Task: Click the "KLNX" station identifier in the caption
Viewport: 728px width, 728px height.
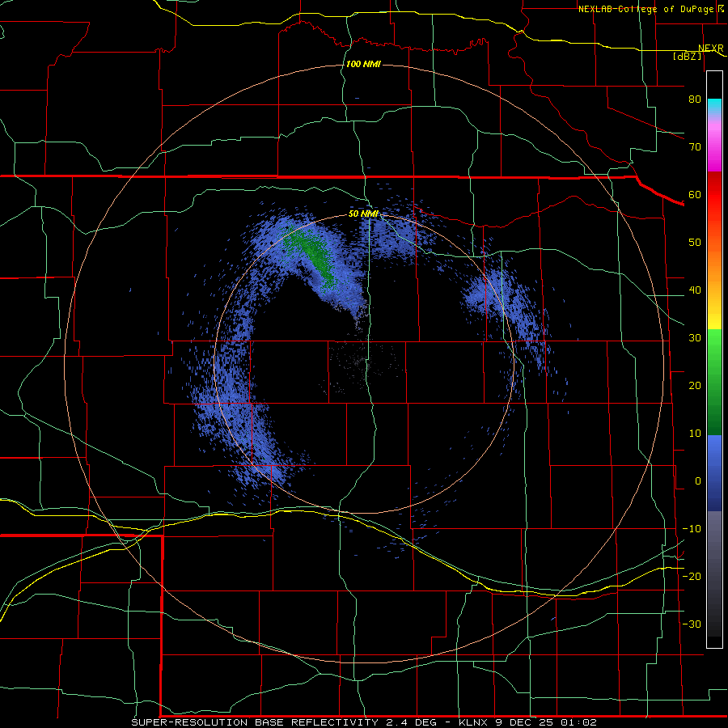Action: click(474, 722)
